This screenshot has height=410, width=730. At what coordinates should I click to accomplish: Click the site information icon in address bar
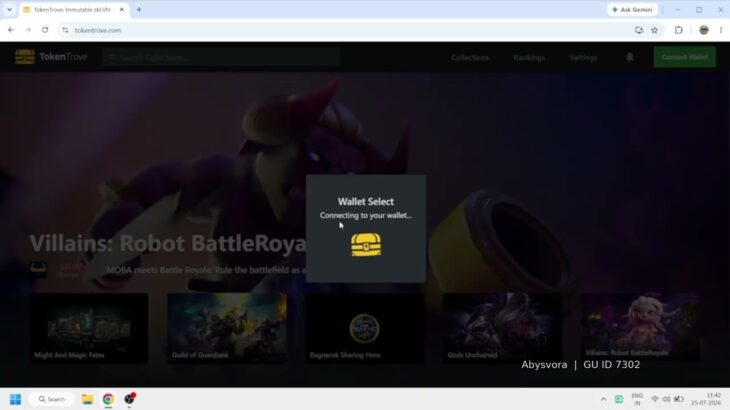pyautogui.click(x=65, y=30)
